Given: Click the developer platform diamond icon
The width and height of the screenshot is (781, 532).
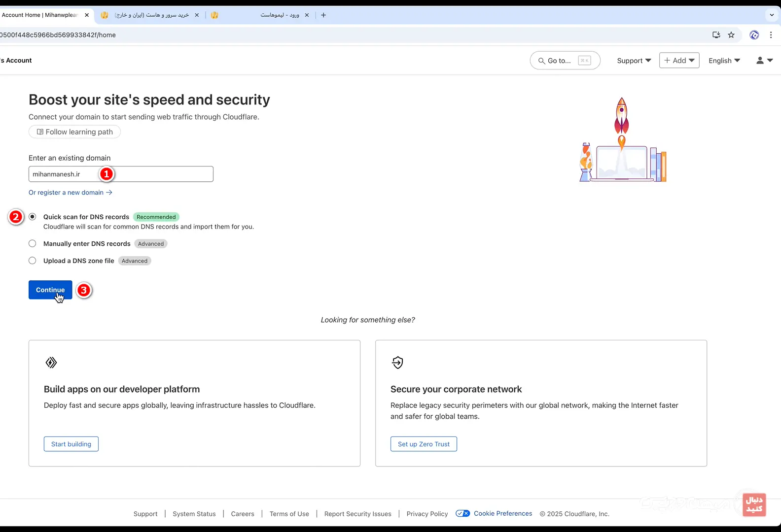Looking at the screenshot, I should click(51, 363).
